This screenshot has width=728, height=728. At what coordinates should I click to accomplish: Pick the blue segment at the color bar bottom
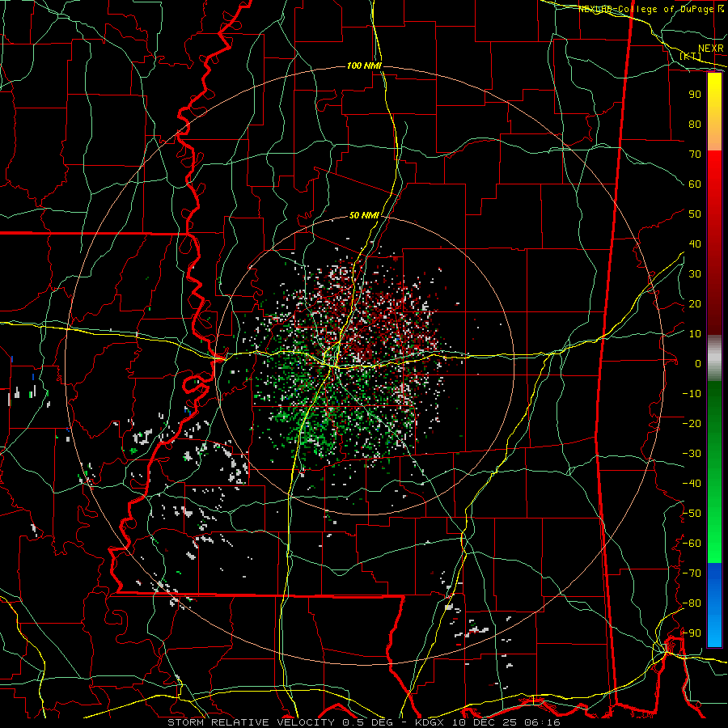pos(714,605)
